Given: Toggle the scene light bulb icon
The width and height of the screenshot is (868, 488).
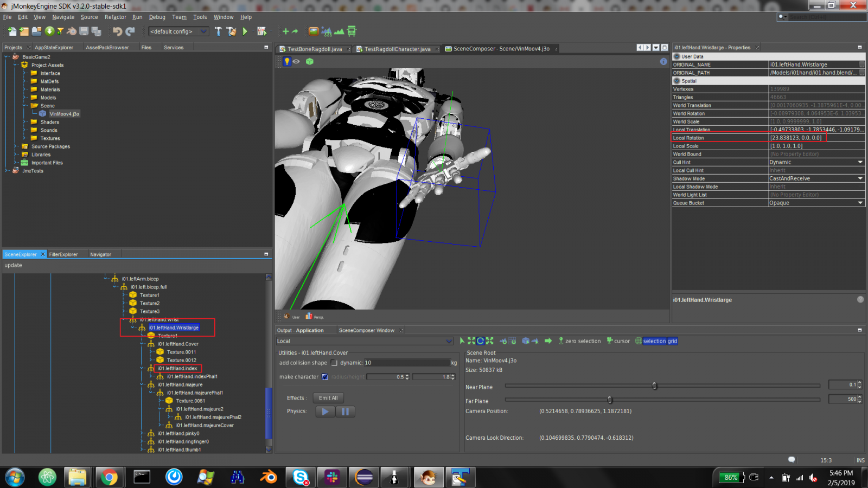Looking at the screenshot, I should tap(287, 61).
